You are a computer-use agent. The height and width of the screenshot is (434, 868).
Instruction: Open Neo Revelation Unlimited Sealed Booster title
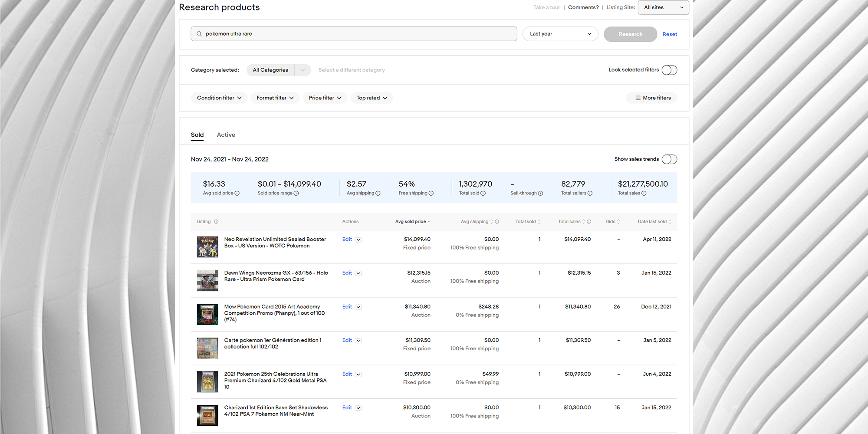(275, 243)
